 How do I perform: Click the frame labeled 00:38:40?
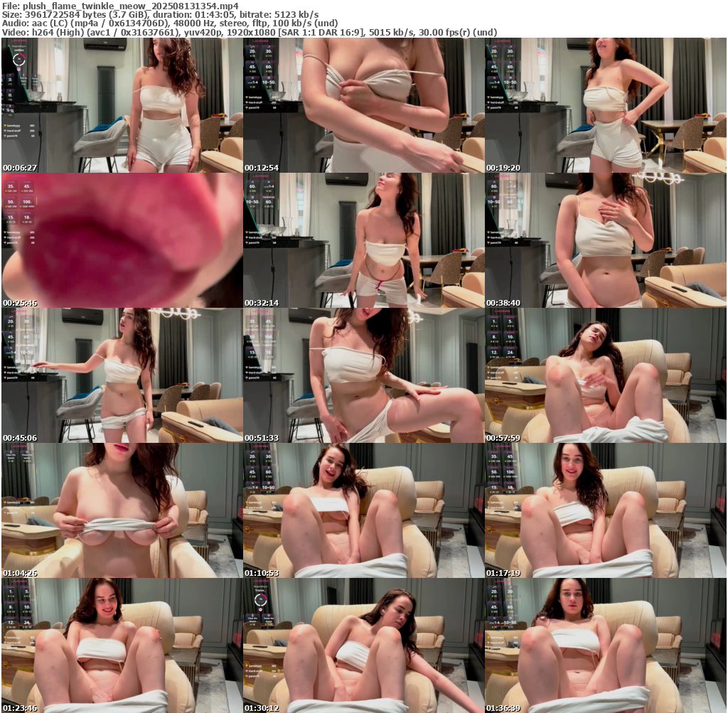point(605,240)
